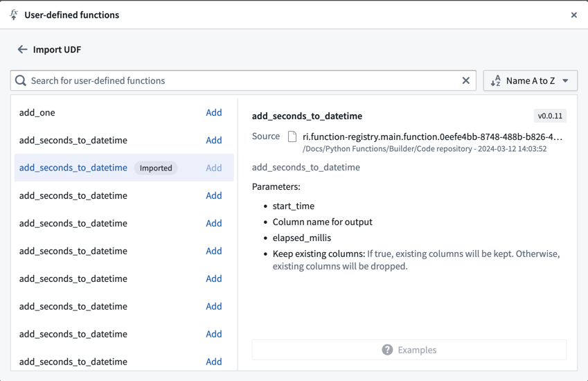Click the file icon next to Source
This screenshot has height=381, width=588.
coord(292,136)
